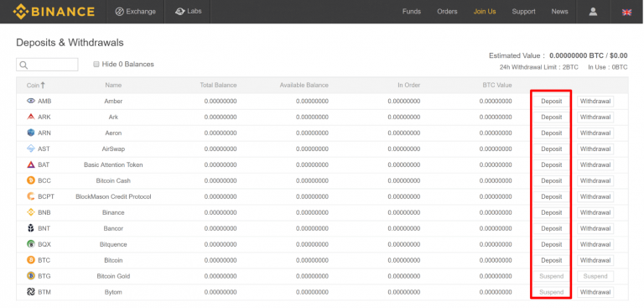Click the '24h Withdrawal Limit : 2BTC' text
Image resolution: width=644 pixels, height=308 pixels.
539,67
